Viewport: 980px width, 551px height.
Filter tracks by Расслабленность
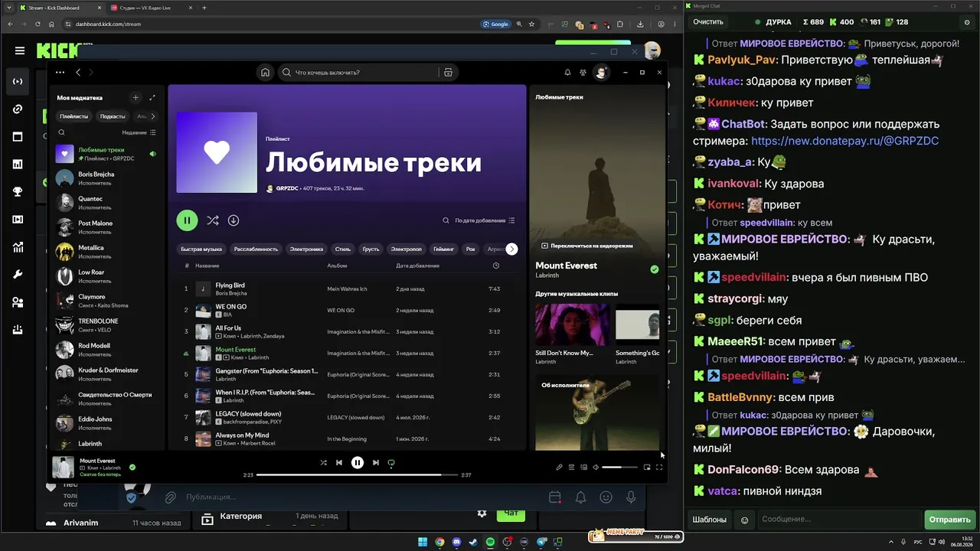[256, 249]
